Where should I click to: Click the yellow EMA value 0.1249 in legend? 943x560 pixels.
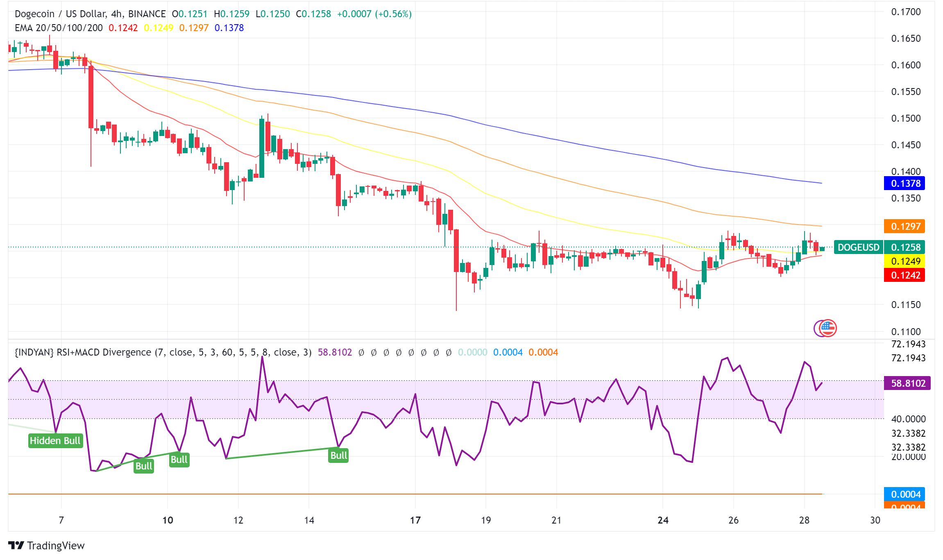click(x=159, y=28)
